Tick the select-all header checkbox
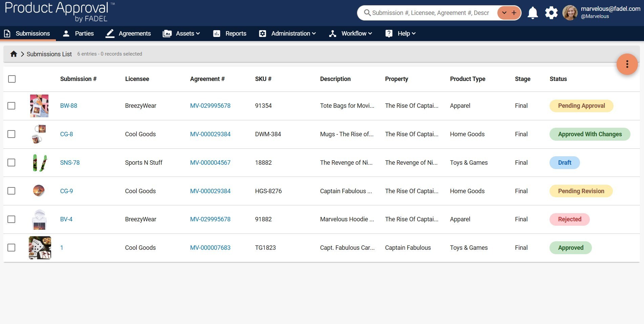Screen dimensions: 644x324 (12, 79)
